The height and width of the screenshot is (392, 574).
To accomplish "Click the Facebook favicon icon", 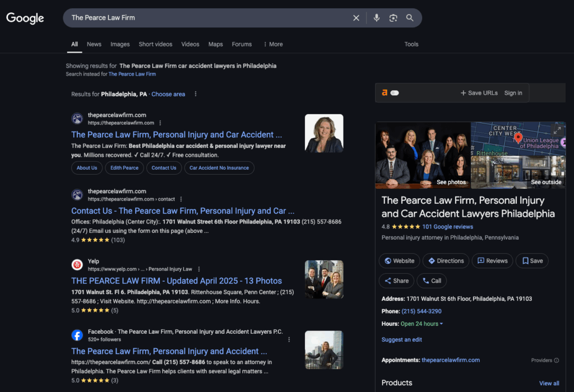I will pos(77,335).
